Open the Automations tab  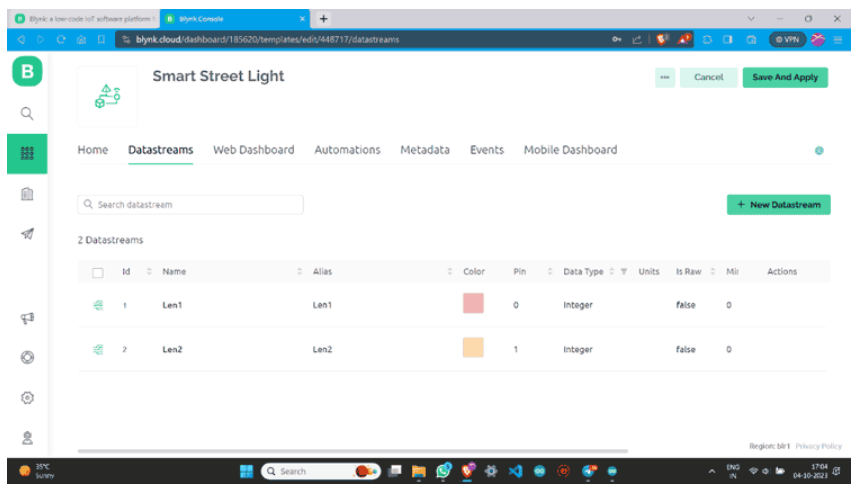pos(347,150)
